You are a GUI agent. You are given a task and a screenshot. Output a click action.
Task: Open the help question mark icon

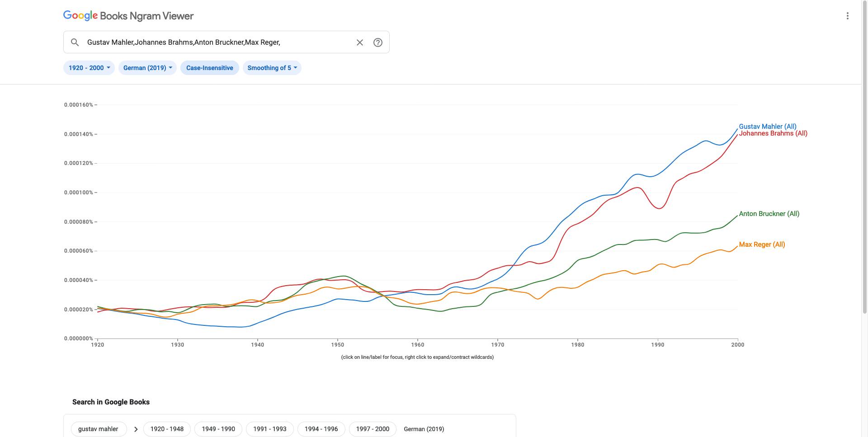tap(378, 42)
